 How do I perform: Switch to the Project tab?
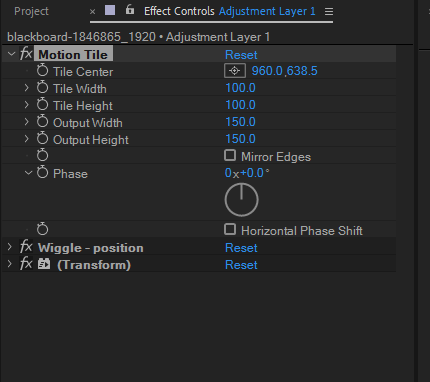(31, 11)
